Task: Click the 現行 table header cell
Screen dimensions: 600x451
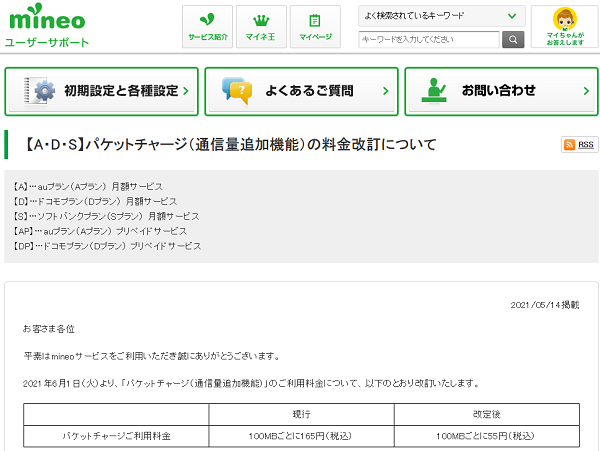Action: click(302, 414)
